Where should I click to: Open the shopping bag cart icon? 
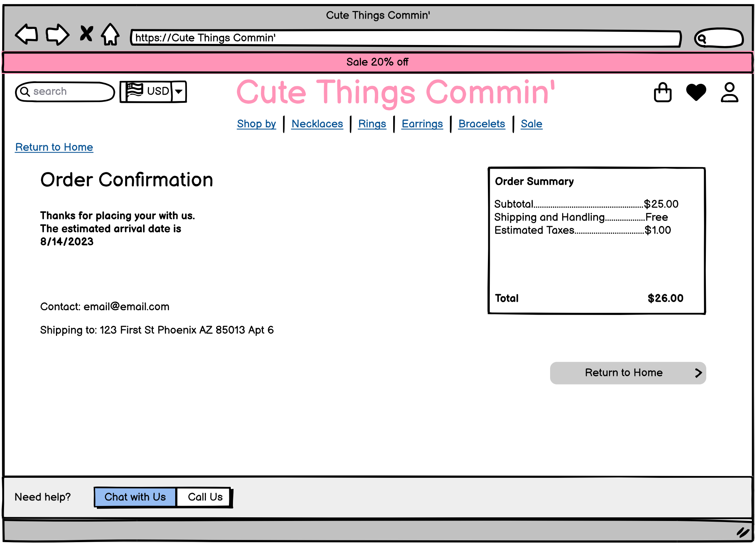pyautogui.click(x=662, y=92)
